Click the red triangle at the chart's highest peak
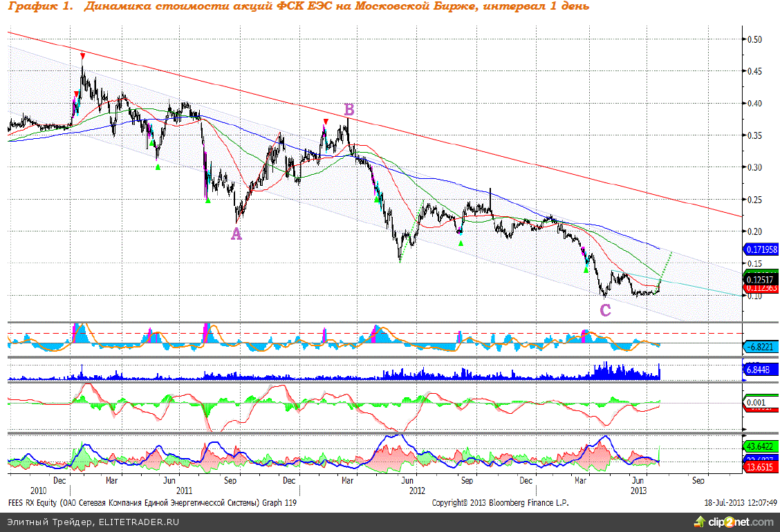This screenshot has height=532, width=780. [x=82, y=56]
